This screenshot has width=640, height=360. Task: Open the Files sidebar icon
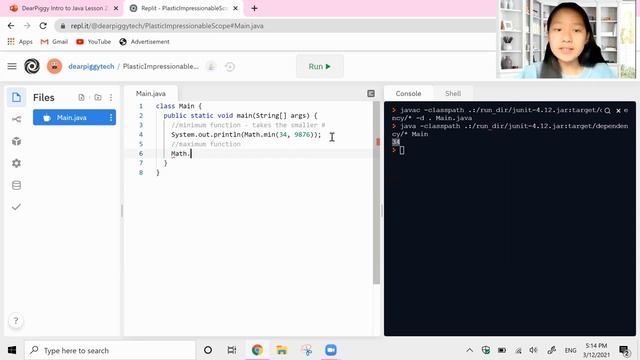[x=16, y=97]
